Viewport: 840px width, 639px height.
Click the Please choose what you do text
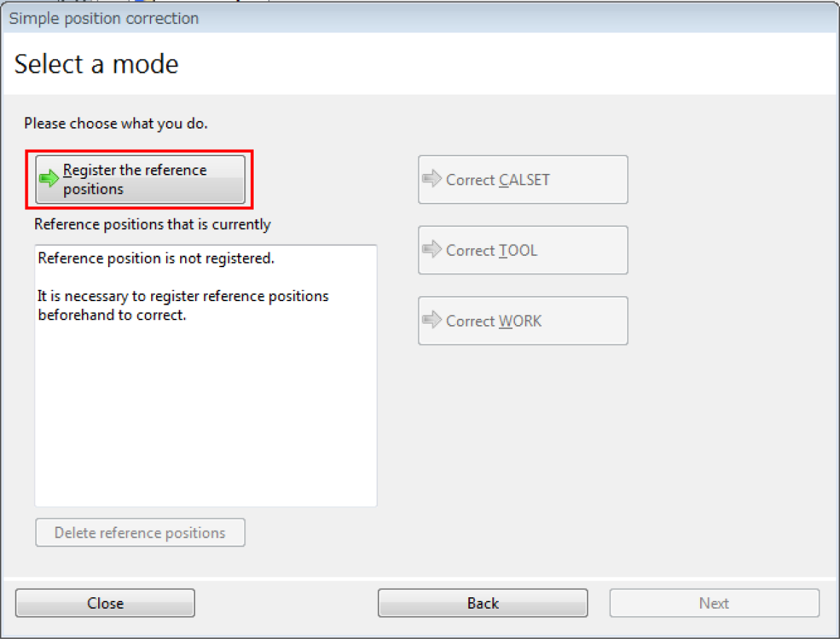[x=116, y=124]
